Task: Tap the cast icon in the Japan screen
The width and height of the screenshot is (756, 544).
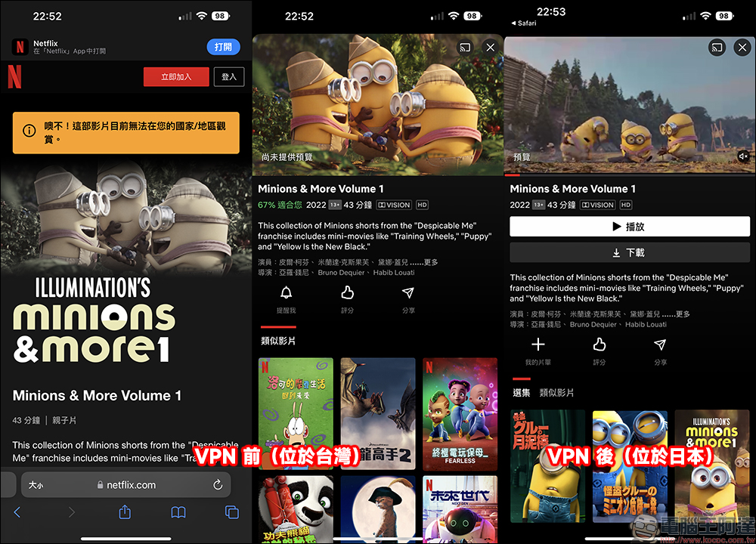Action: [x=717, y=48]
